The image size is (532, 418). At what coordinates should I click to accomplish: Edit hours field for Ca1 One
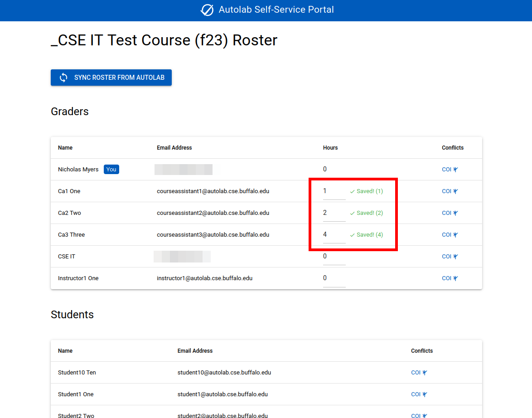[x=334, y=191]
